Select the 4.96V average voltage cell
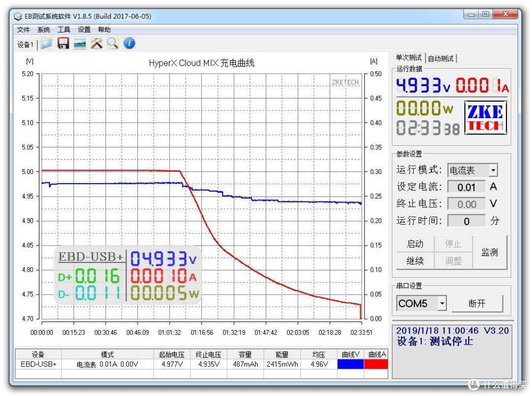 tap(319, 364)
